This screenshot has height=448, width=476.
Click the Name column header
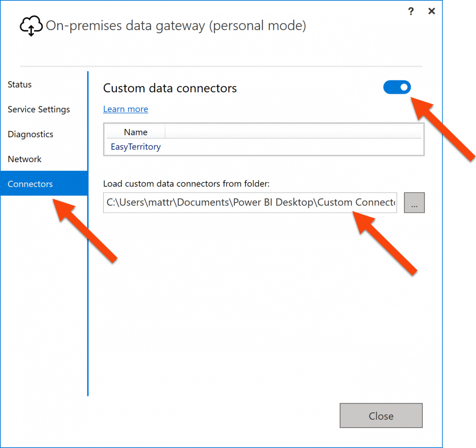coord(135,132)
